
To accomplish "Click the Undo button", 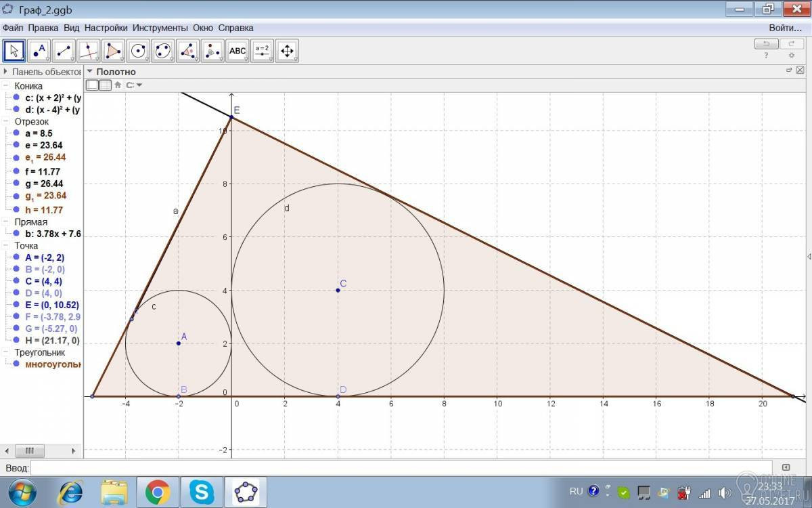I will pyautogui.click(x=766, y=43).
